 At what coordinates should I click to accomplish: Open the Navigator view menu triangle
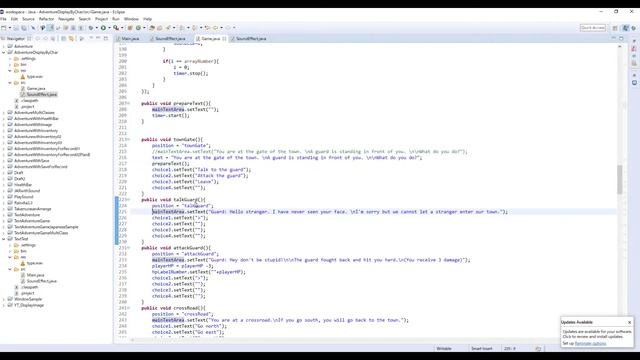(91, 38)
